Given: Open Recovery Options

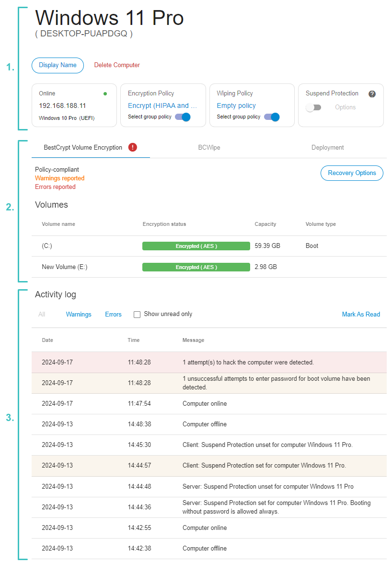Looking at the screenshot, I should pos(352,173).
